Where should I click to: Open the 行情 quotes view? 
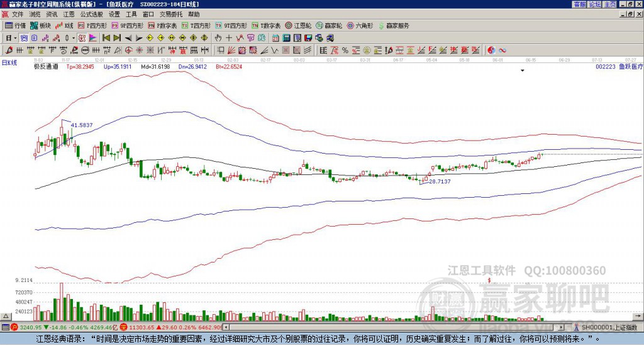coord(15,25)
